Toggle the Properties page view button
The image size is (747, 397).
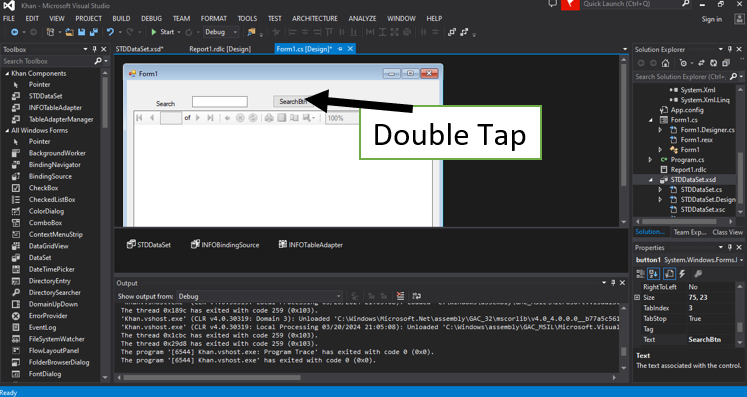tap(669, 274)
